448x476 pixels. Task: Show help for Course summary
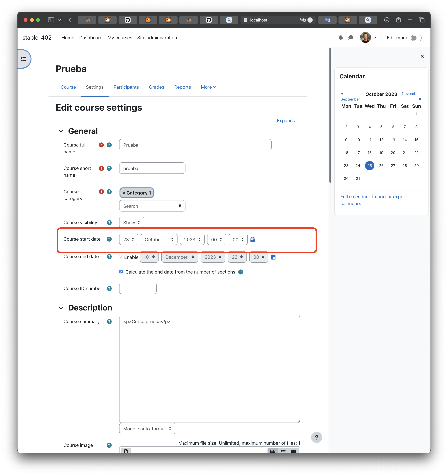[109, 322]
